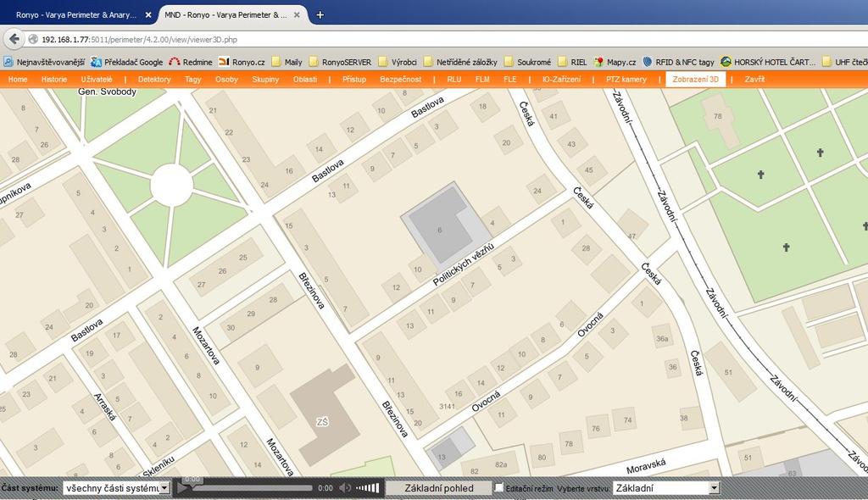Viewport: 868px width, 500px height.
Task: Open the Skupiny menu item
Action: click(265, 79)
